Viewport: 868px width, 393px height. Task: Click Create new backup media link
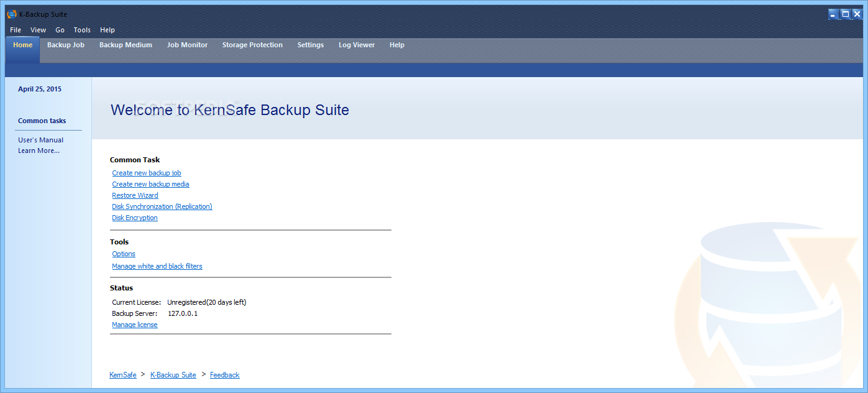click(x=150, y=184)
